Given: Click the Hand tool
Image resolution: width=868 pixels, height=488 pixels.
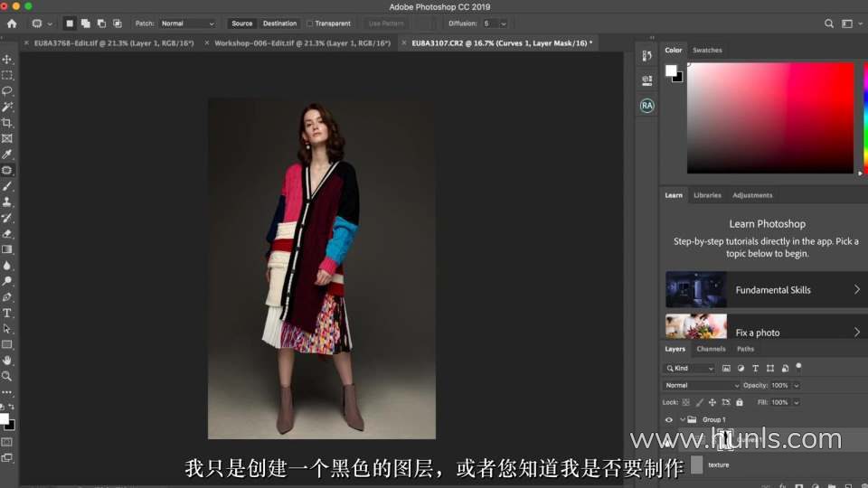Looking at the screenshot, I should pos(7,361).
